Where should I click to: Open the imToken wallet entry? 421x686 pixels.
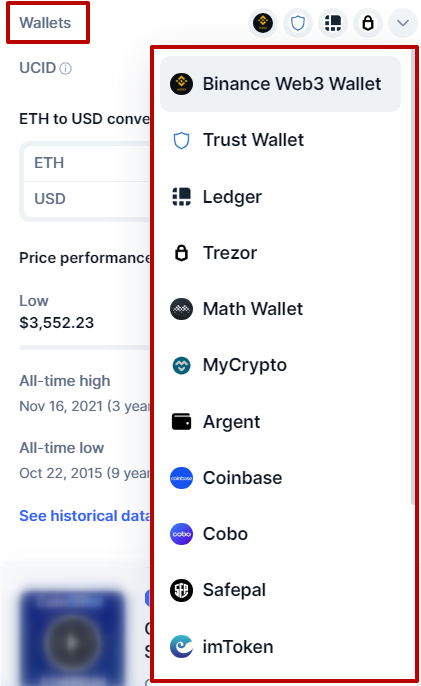pos(281,647)
